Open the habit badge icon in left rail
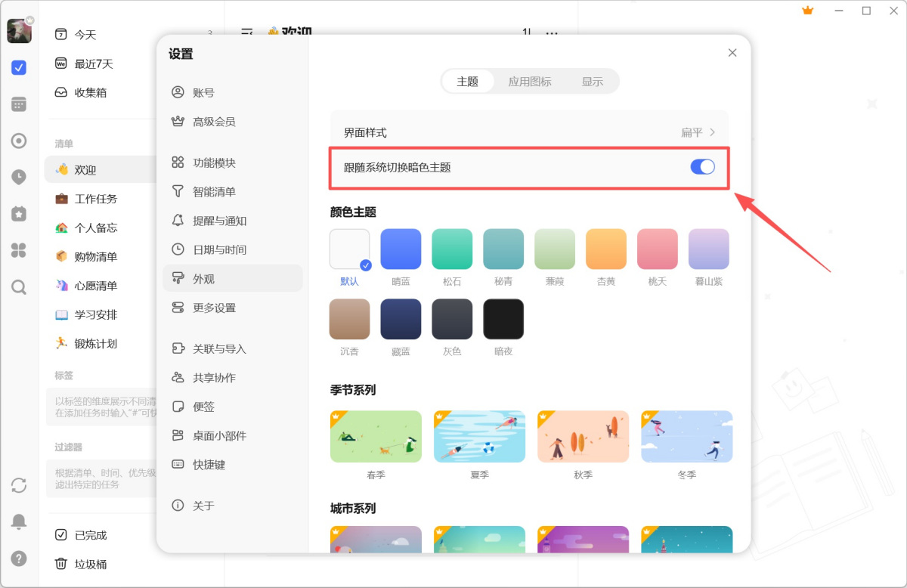The width and height of the screenshot is (907, 588). (x=19, y=214)
